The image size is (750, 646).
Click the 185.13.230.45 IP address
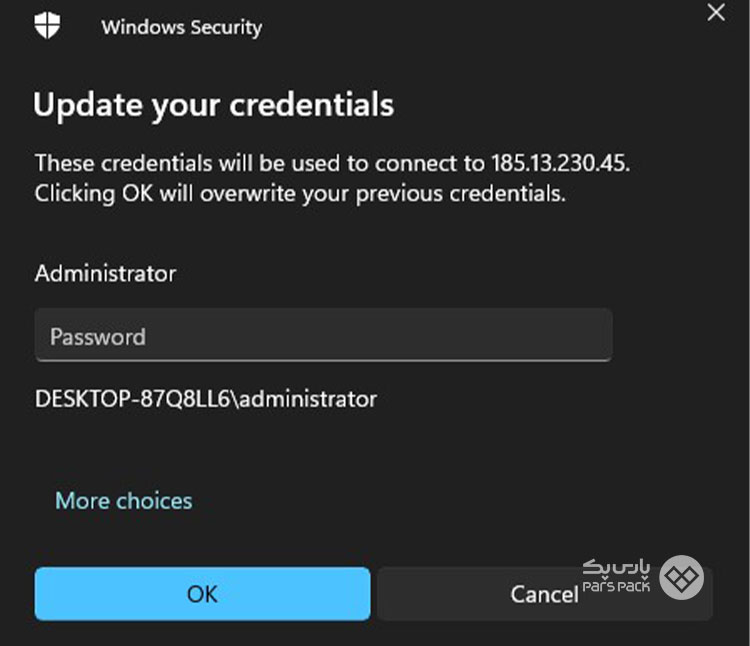click(559, 163)
